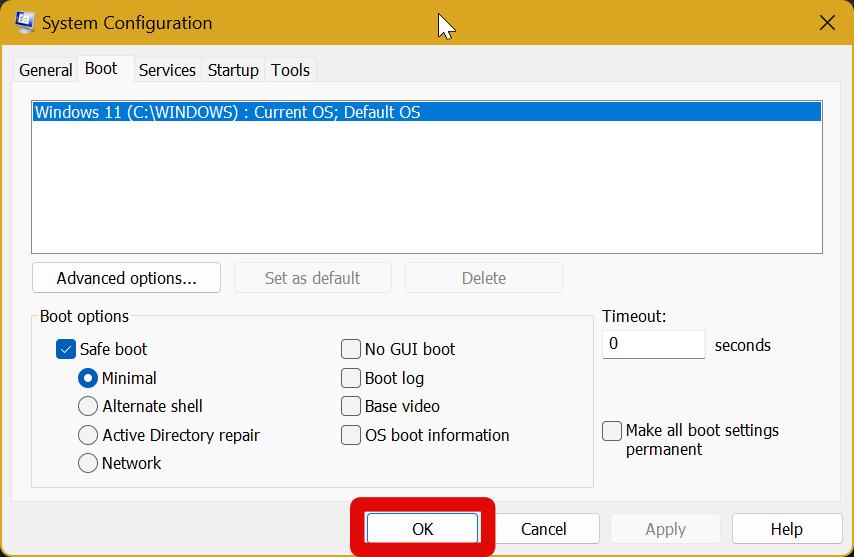Switch to the Startup tab

tap(233, 70)
